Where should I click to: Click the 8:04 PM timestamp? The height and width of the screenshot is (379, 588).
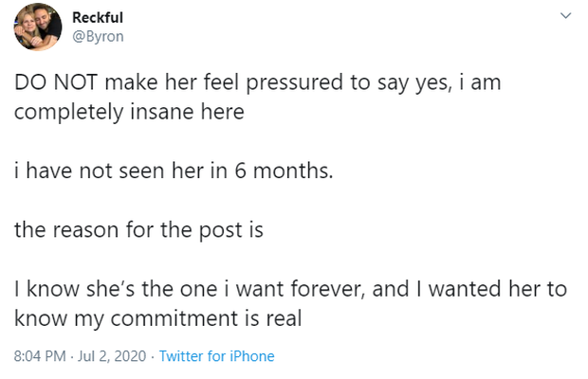pos(41,356)
